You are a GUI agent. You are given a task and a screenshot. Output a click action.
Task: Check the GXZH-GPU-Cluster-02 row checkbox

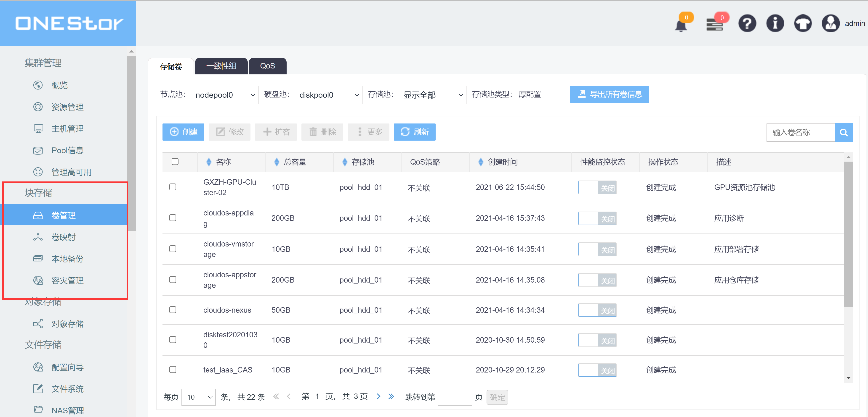[173, 187]
